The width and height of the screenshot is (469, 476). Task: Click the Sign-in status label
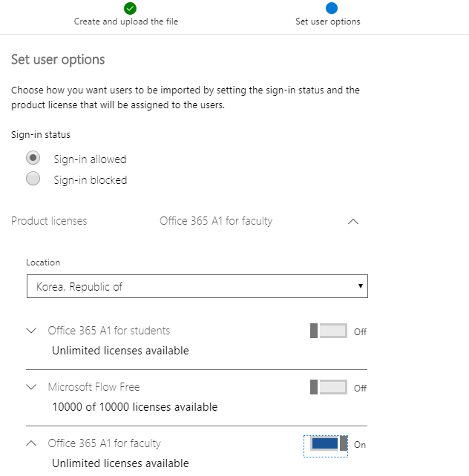click(x=41, y=134)
